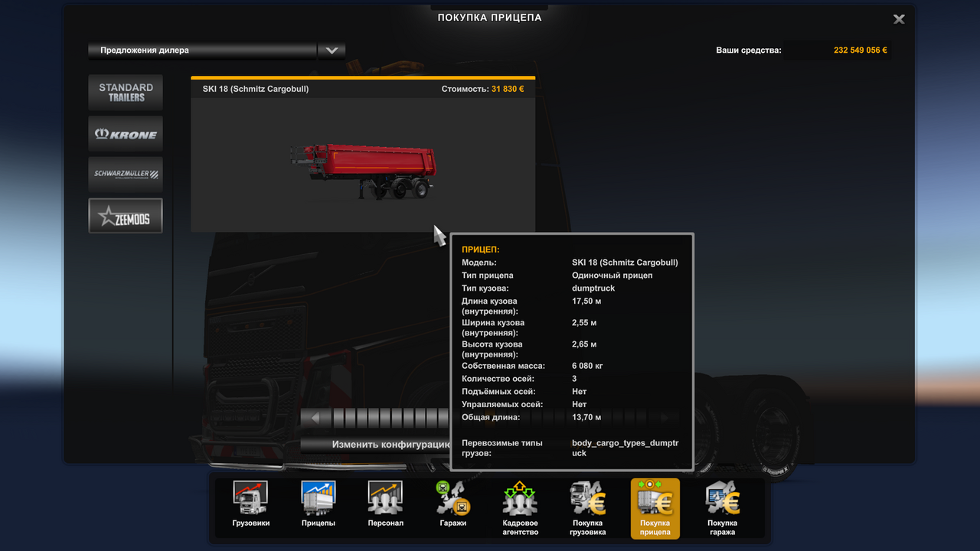Select the Zeemods trailer brand

[126, 216]
